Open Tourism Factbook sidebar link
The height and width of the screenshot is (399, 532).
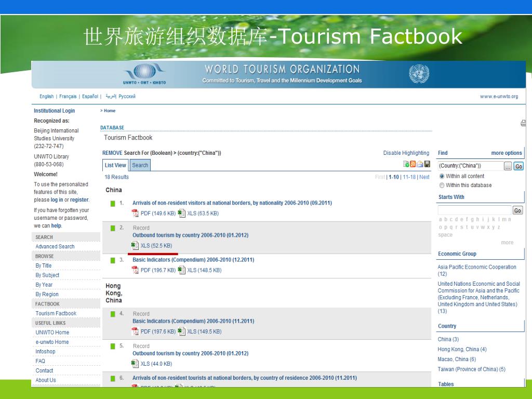coord(56,313)
